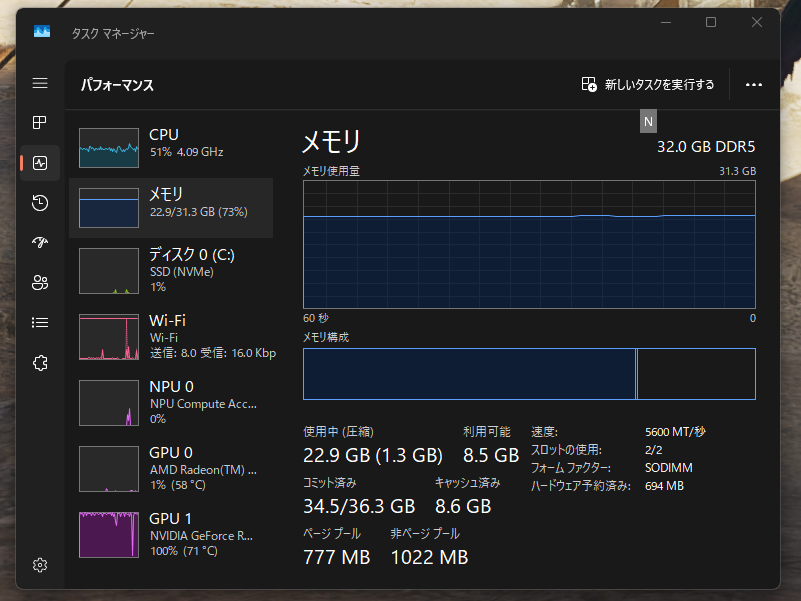Click the メモリ使用量 usage graph
801x601 pixels.
(529, 244)
